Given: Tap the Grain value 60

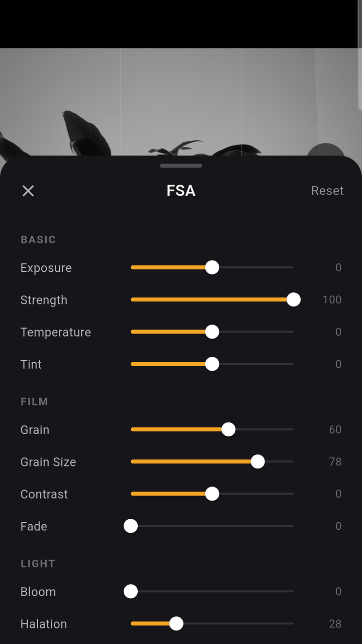Looking at the screenshot, I should coord(335,430).
